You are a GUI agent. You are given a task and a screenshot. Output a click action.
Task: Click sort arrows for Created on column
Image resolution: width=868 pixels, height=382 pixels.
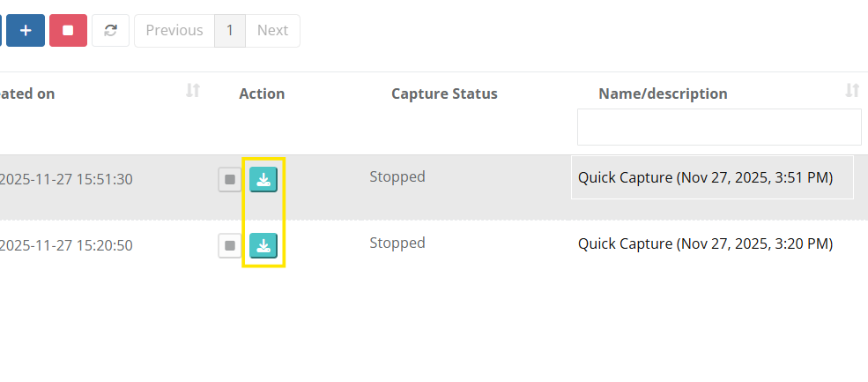point(193,91)
